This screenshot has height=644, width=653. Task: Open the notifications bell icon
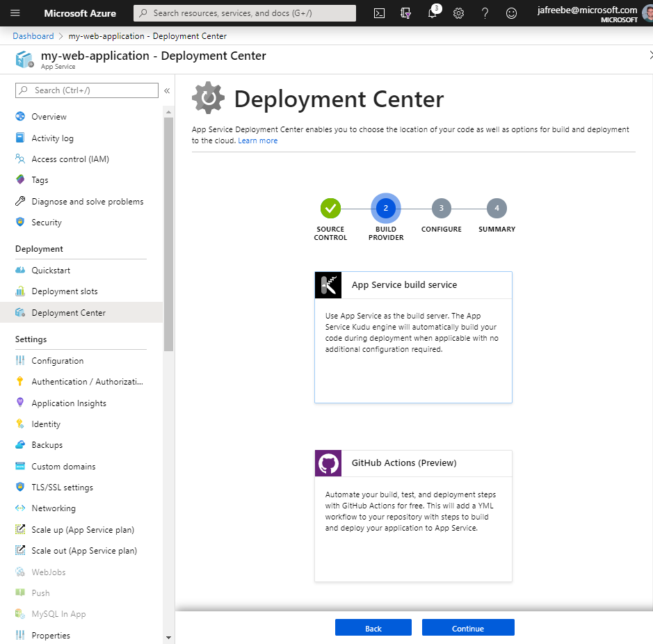432,13
